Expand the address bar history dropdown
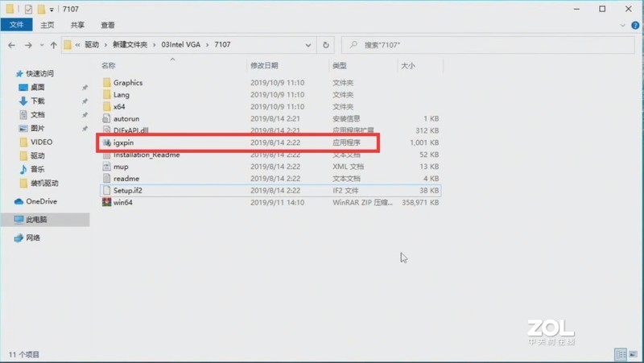 (308, 45)
